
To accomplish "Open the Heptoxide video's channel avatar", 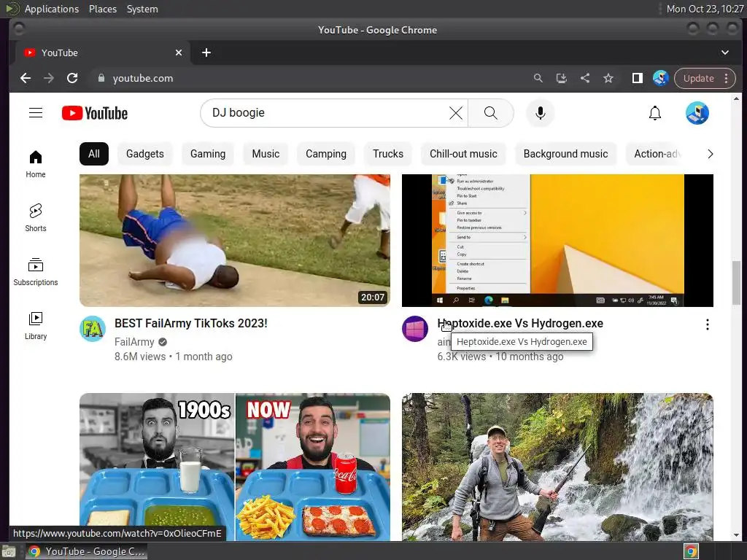I will [415, 329].
